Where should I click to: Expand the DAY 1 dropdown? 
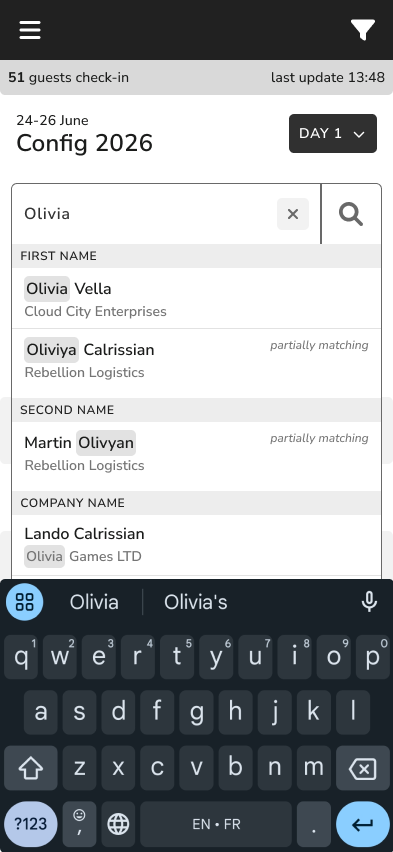click(333, 134)
